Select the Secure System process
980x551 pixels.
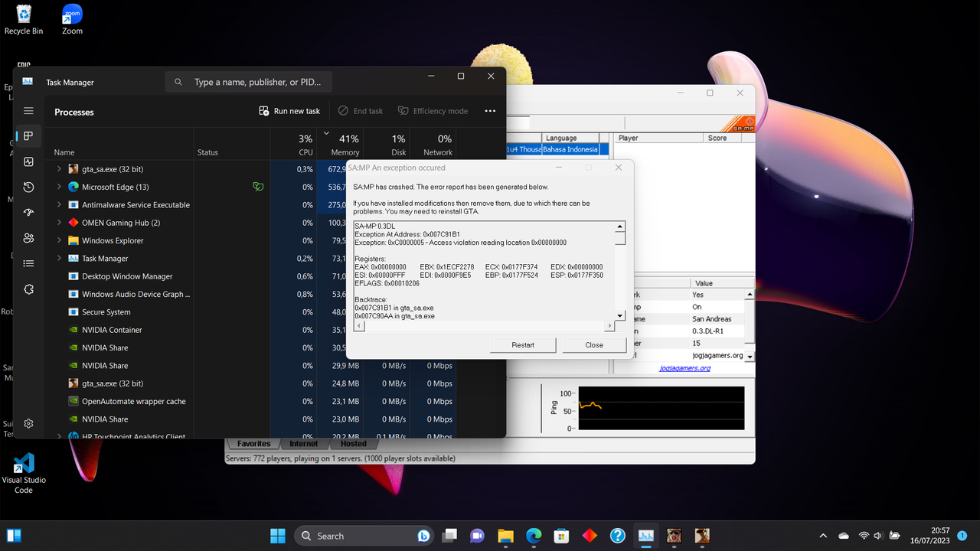[x=106, y=312]
